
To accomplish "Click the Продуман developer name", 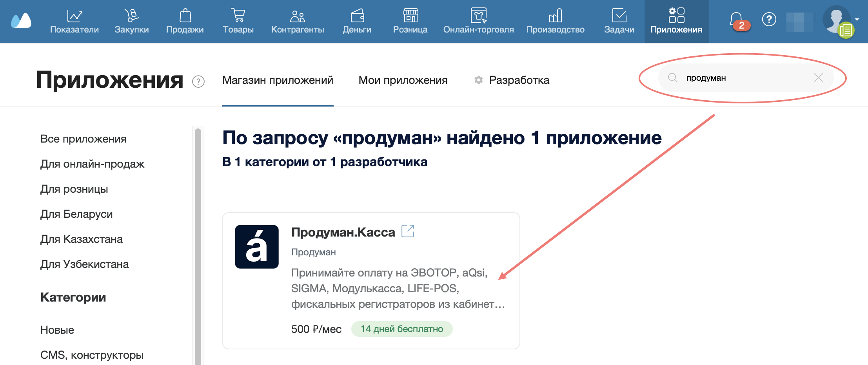I will [x=314, y=252].
